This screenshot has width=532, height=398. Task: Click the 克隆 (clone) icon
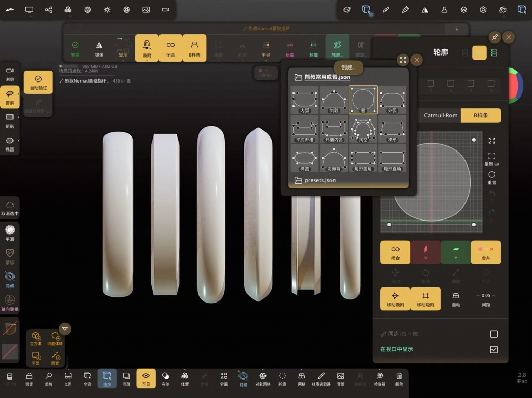pos(126,378)
